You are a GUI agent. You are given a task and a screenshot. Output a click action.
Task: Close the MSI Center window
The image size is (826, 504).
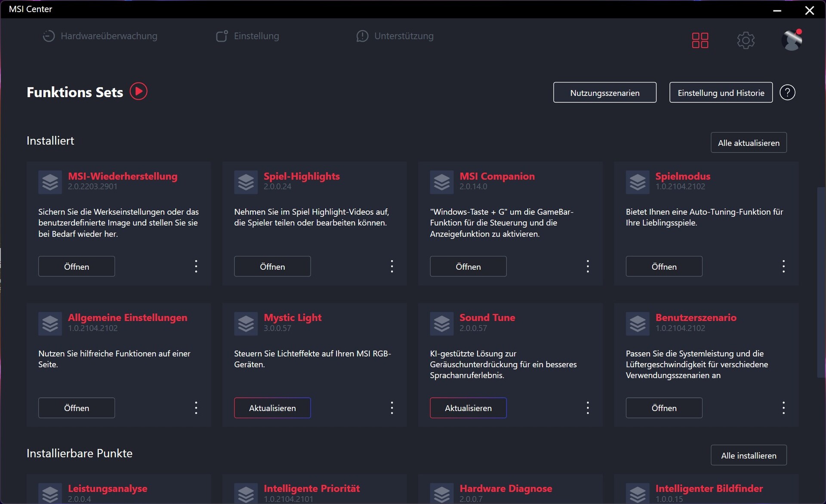pyautogui.click(x=809, y=10)
